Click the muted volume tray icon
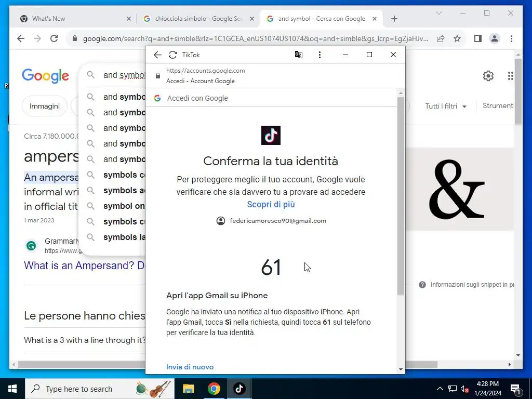The width and height of the screenshot is (532, 399). coord(464,389)
